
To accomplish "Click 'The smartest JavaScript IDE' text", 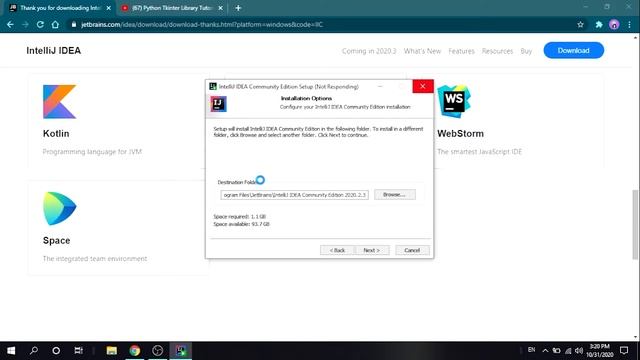I will click(x=480, y=152).
